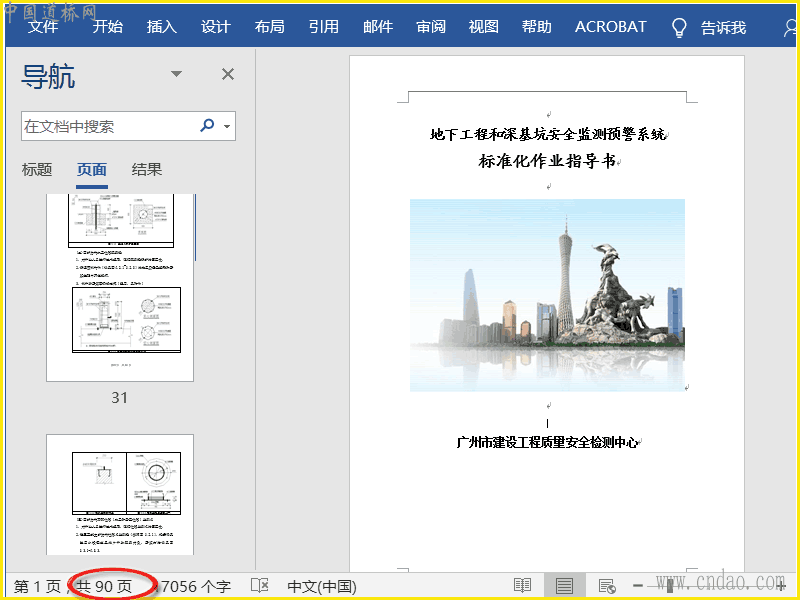Open the navigation pane options dropdown arrow
This screenshot has width=800, height=600.
177,74
